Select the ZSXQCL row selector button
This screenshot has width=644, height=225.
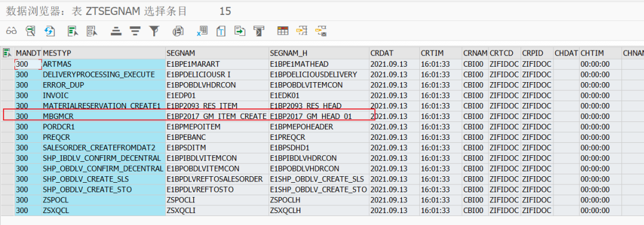coord(7,210)
